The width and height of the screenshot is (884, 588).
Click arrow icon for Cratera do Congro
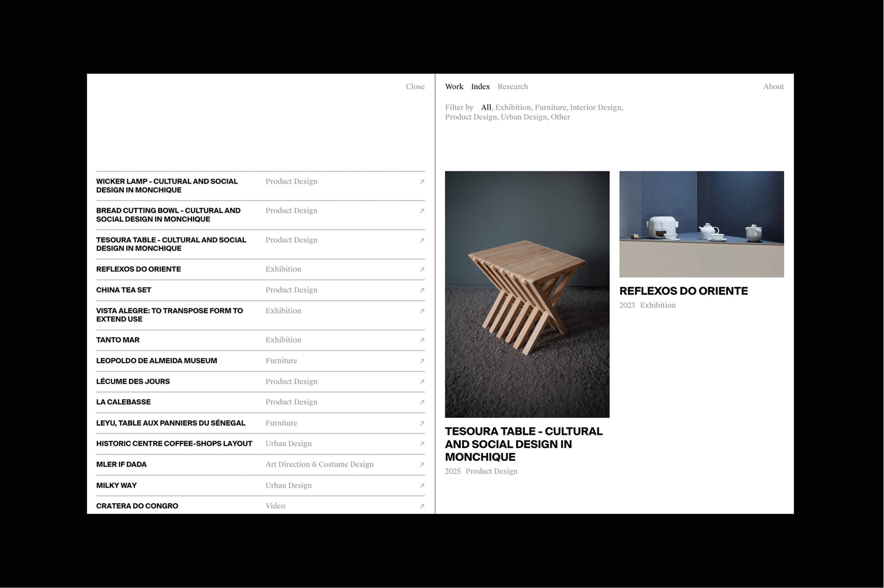[x=422, y=506]
